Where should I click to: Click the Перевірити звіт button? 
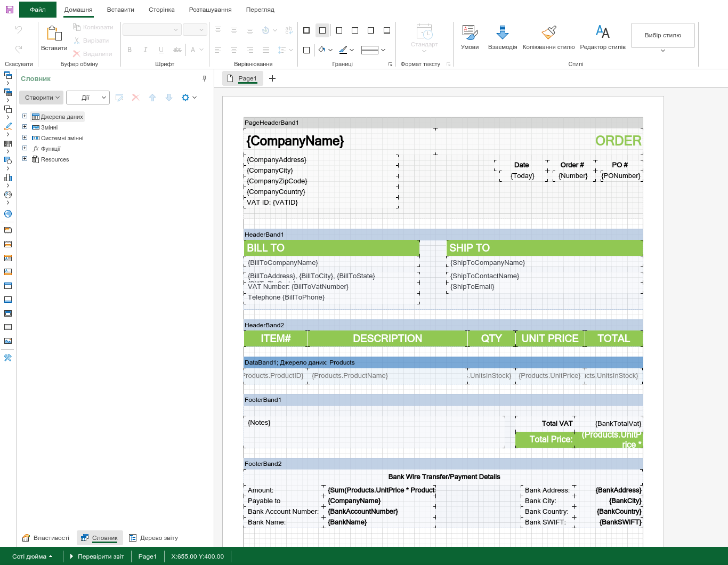97,556
